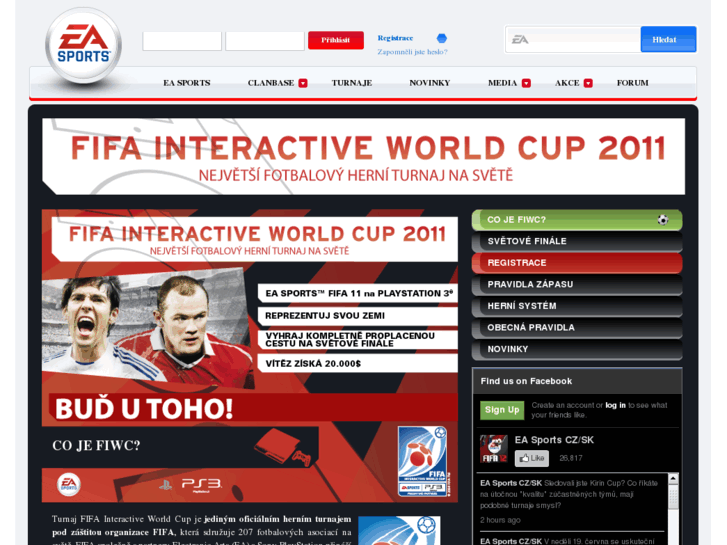The height and width of the screenshot is (545, 727).
Task: Open the CLANBASE menu item
Action: click(x=271, y=83)
